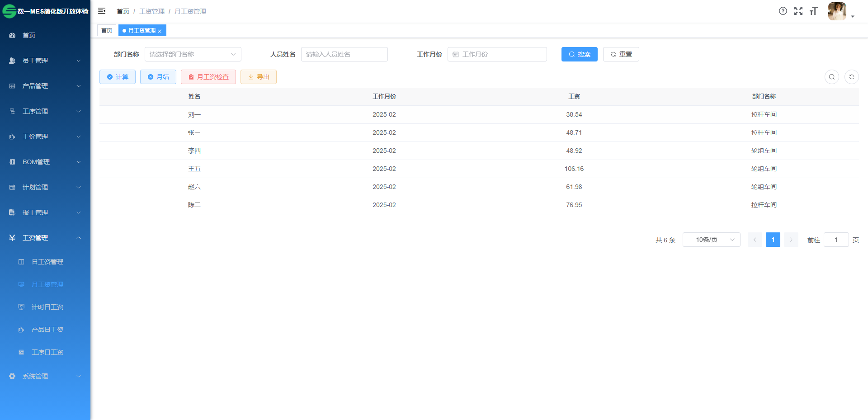Open the 部门名称 dropdown
The height and width of the screenshot is (420, 868).
193,54
